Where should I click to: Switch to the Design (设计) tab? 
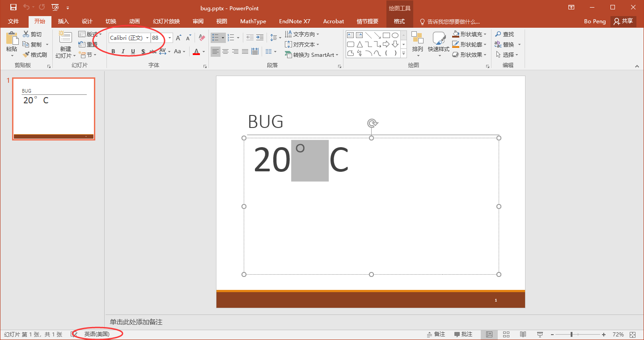click(87, 21)
